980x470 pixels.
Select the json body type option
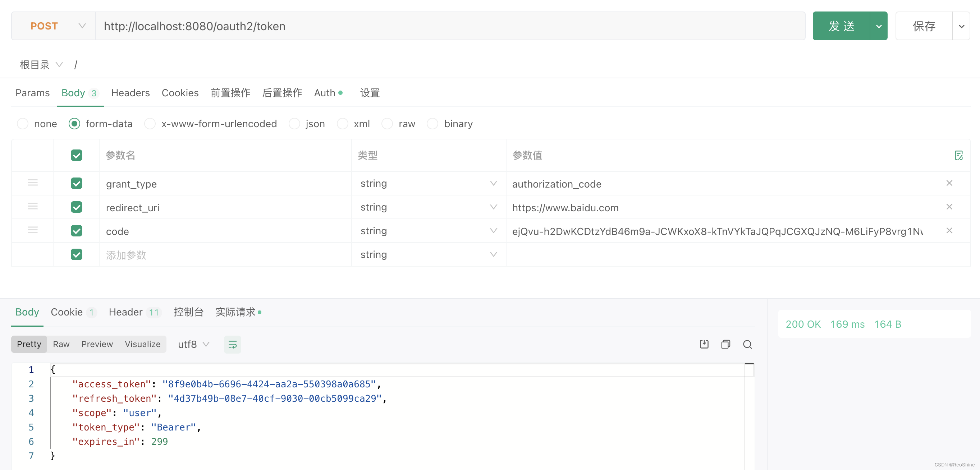point(294,124)
